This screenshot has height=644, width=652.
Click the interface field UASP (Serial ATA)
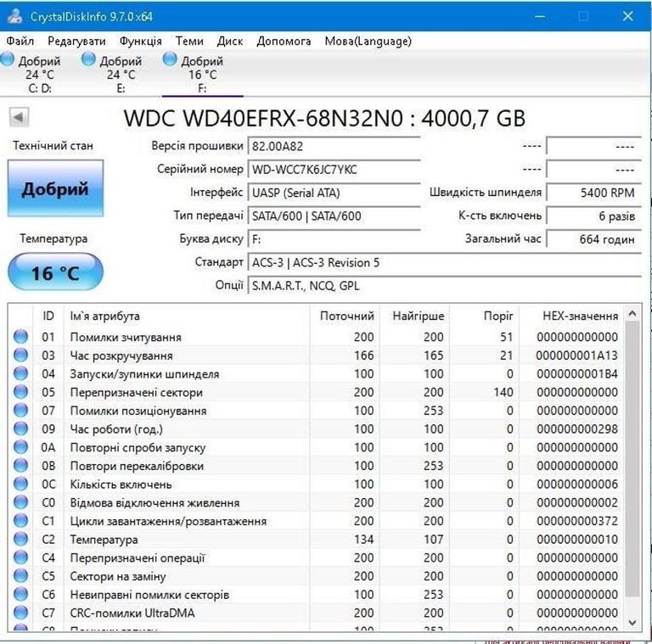pyautogui.click(x=334, y=193)
